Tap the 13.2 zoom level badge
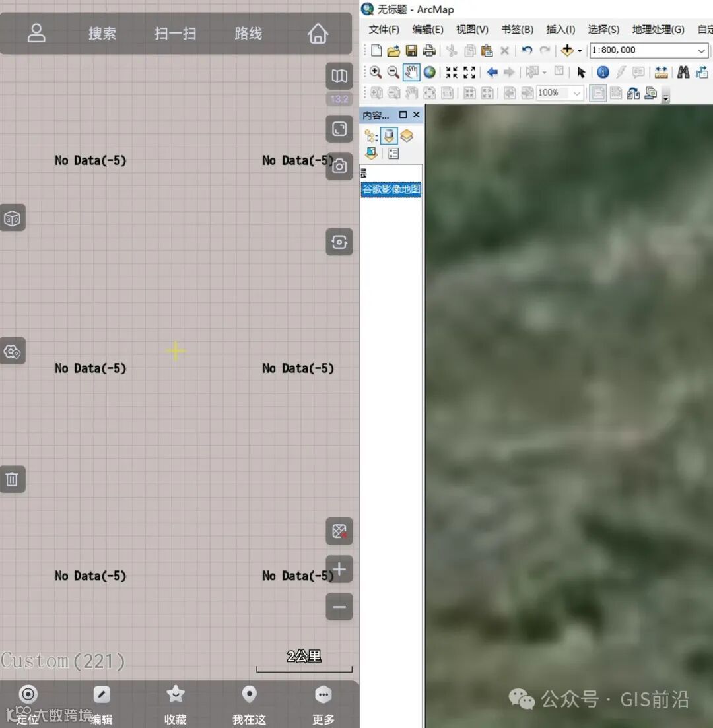Screen dimensions: 713x728 339,99
